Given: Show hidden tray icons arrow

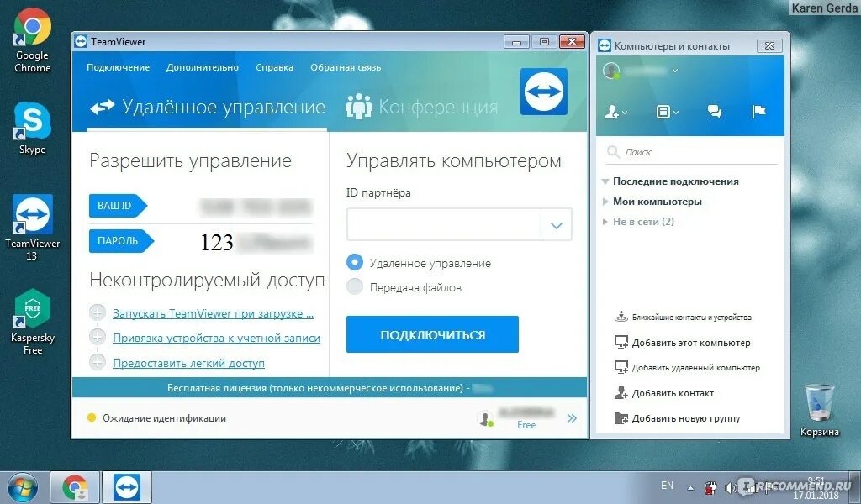Looking at the screenshot, I should (x=690, y=487).
